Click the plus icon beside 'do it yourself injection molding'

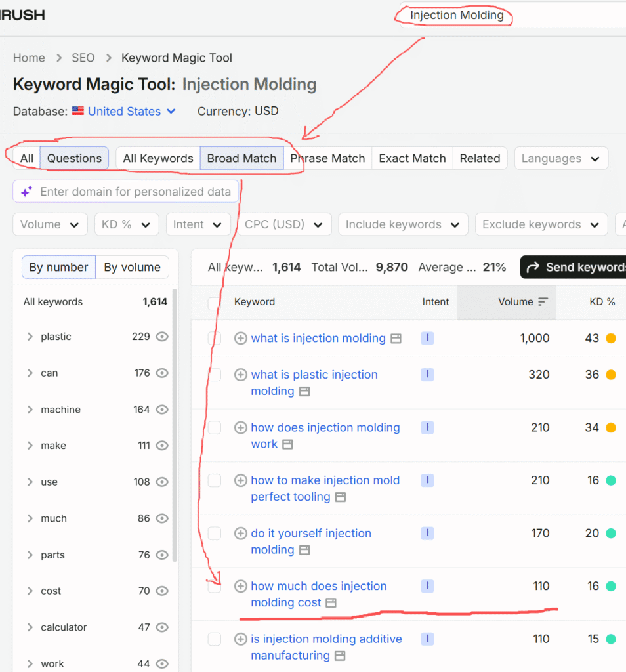click(240, 533)
